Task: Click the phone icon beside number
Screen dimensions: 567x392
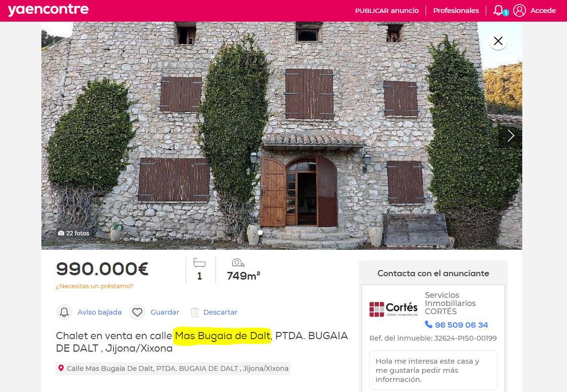Action: pos(428,324)
